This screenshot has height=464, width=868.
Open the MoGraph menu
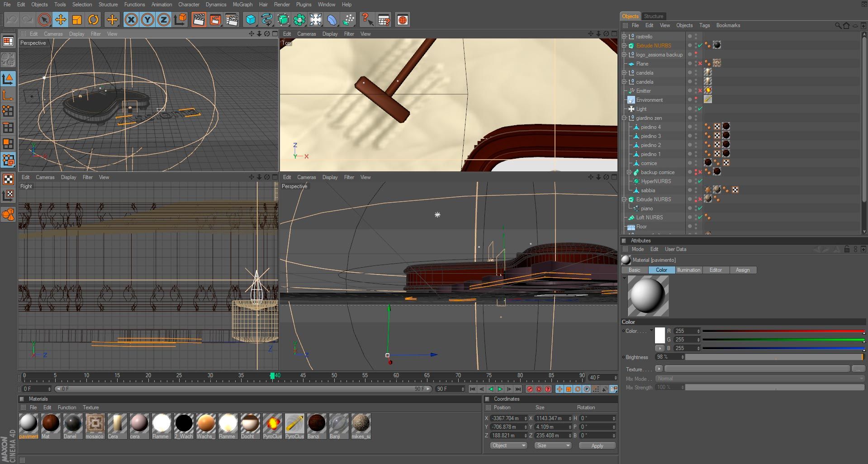(242, 5)
